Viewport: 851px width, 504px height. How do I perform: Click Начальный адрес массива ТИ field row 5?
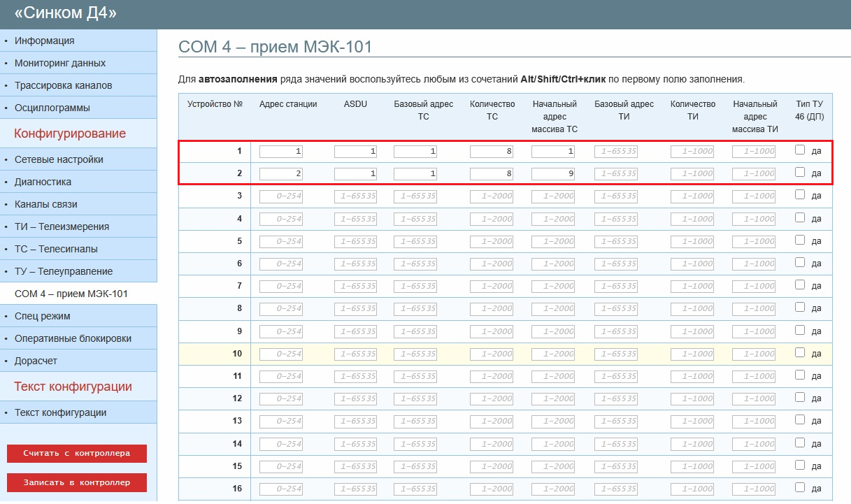[754, 241]
